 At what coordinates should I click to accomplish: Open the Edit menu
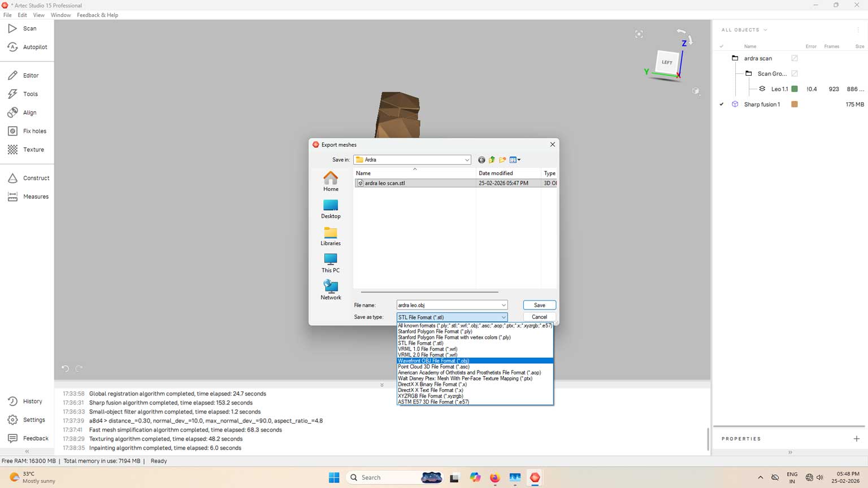pyautogui.click(x=22, y=15)
